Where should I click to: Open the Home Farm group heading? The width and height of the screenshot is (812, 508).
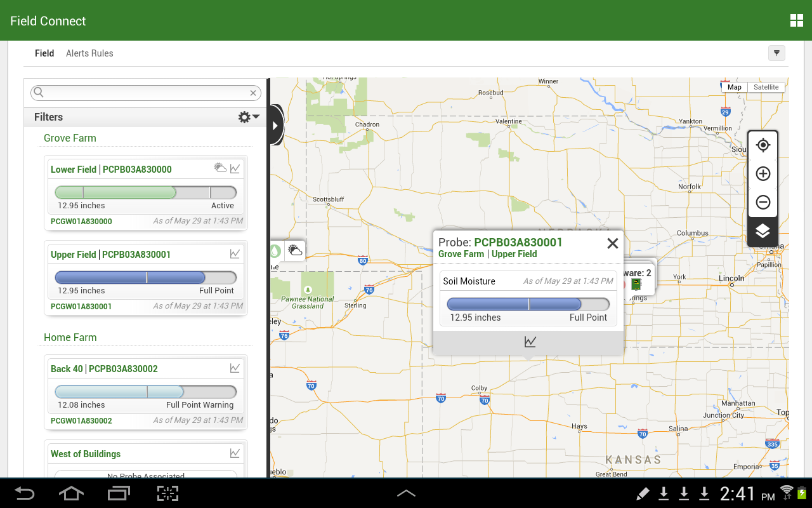[70, 337]
